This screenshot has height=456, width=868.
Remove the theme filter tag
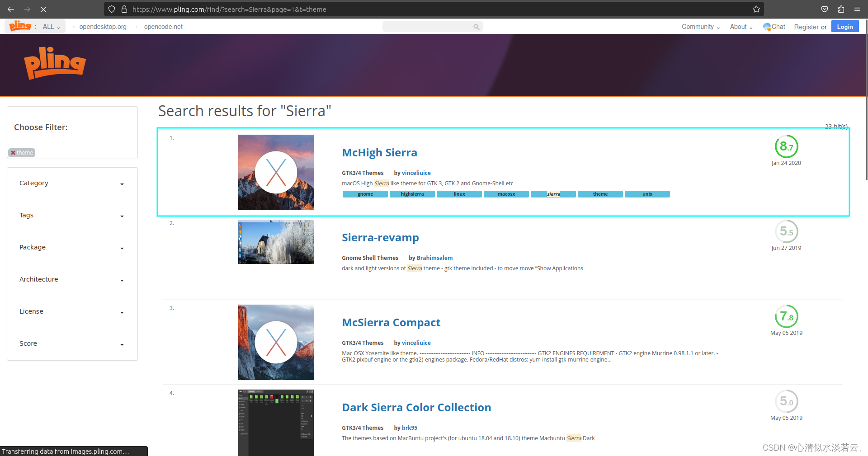13,153
